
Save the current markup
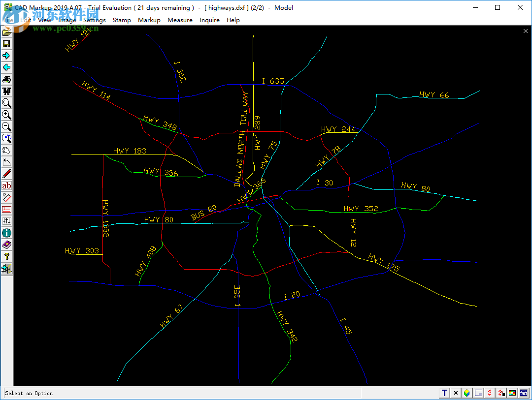pyautogui.click(x=6, y=43)
